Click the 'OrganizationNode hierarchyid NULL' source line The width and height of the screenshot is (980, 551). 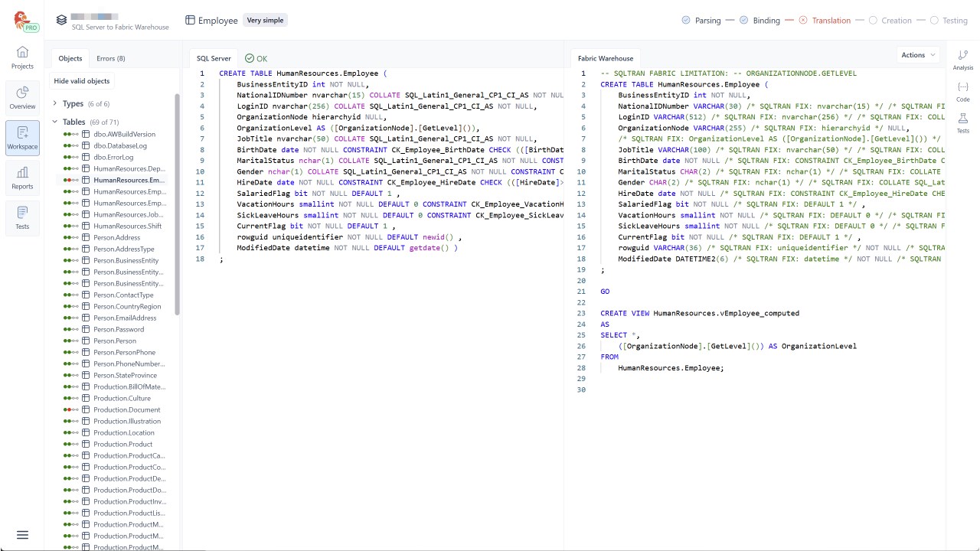313,117
